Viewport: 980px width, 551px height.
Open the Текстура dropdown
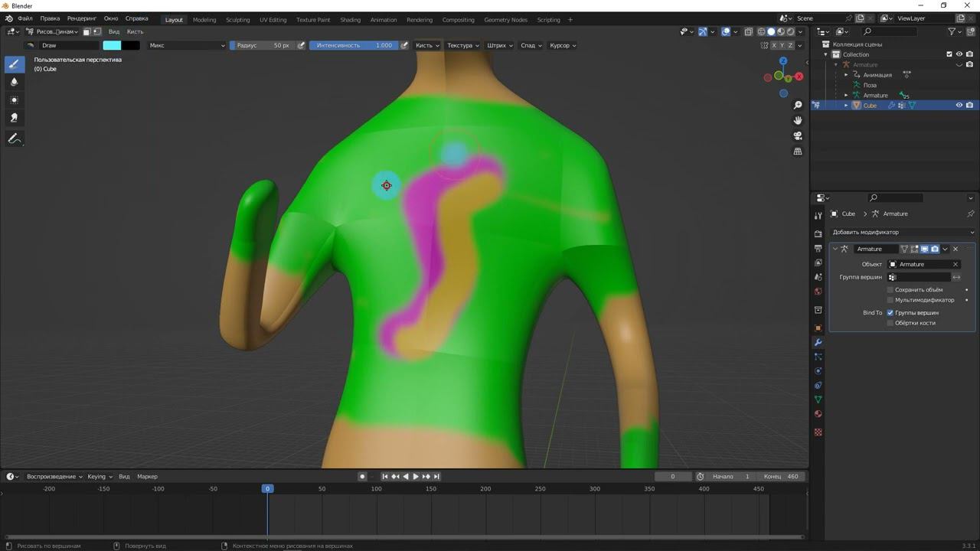(x=463, y=45)
